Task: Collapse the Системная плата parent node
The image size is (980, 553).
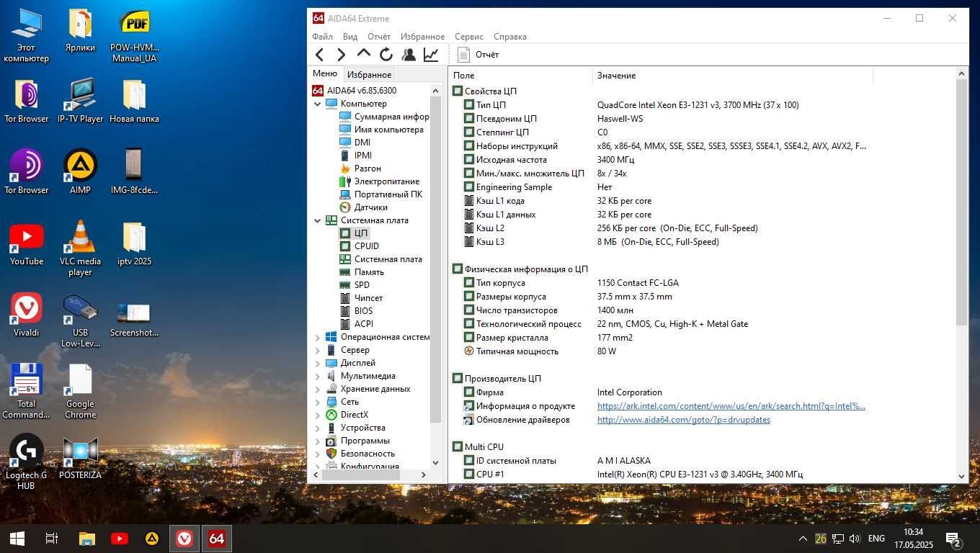Action: click(318, 220)
